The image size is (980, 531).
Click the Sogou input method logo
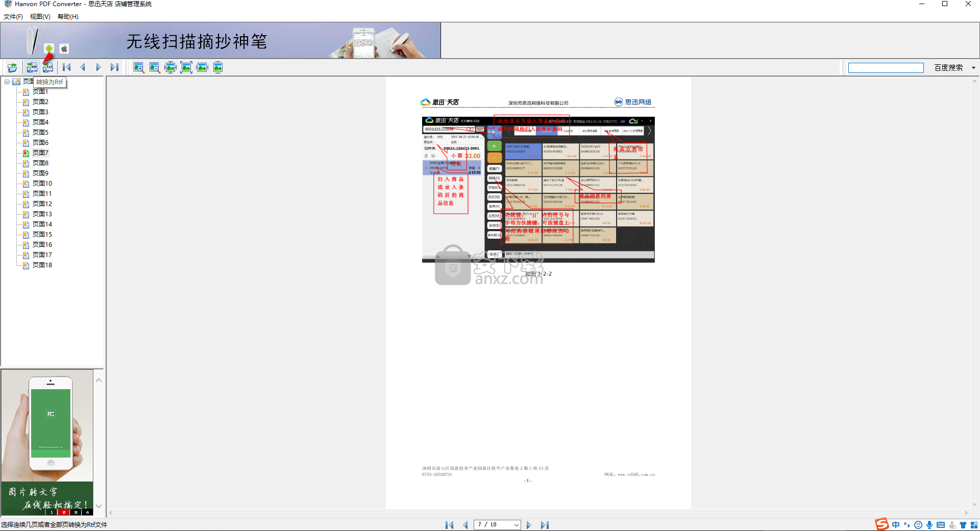point(881,524)
